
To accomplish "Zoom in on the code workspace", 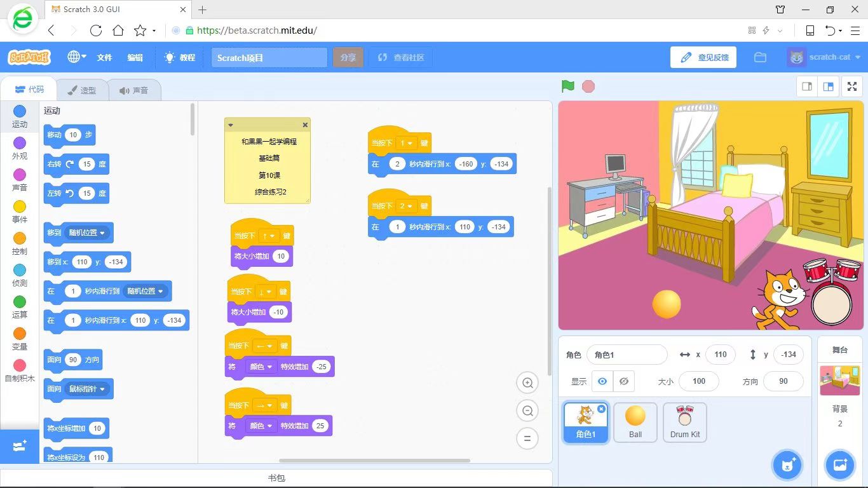I will pos(527,383).
